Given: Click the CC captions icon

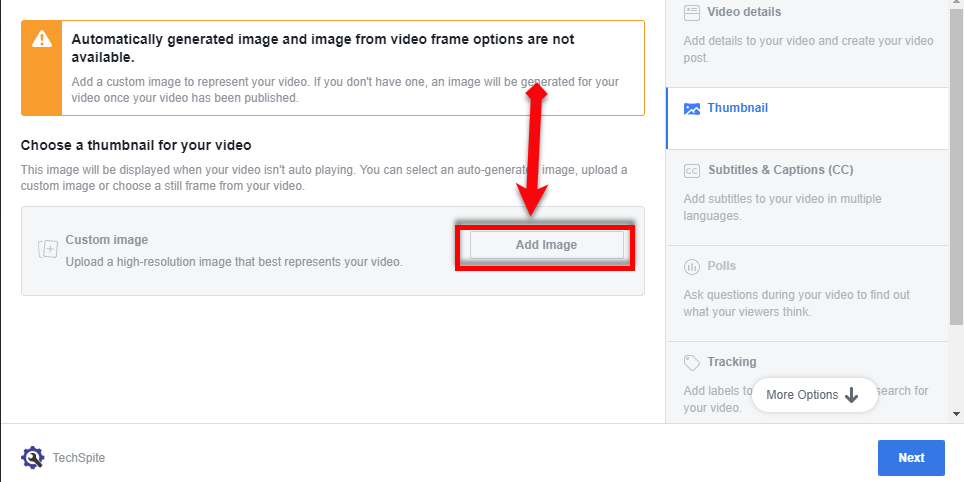Looking at the screenshot, I should [x=691, y=171].
